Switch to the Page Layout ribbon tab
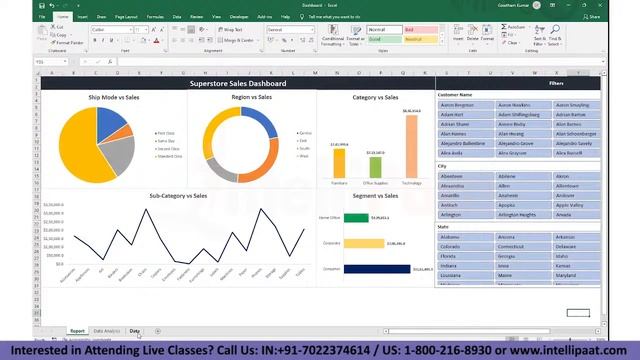 pyautogui.click(x=126, y=17)
